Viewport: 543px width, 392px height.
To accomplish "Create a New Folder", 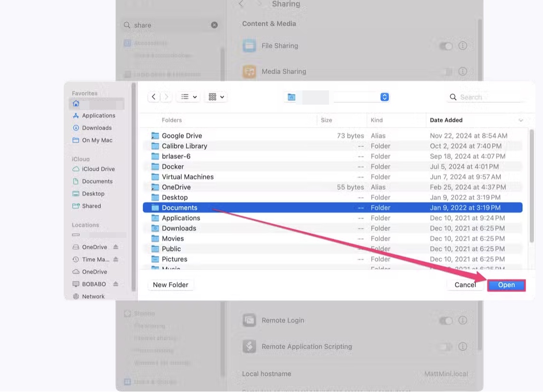I will [x=170, y=285].
